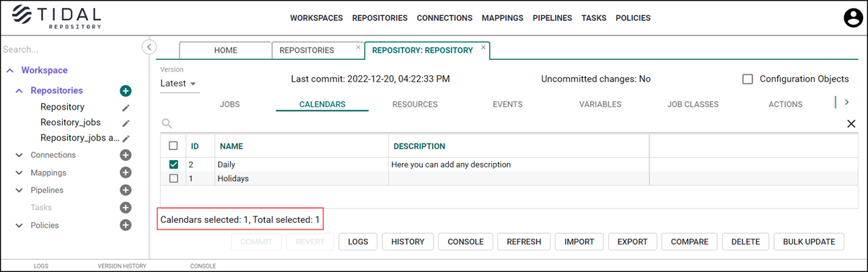Uncheck the Daily calendar checkbox

tap(173, 164)
